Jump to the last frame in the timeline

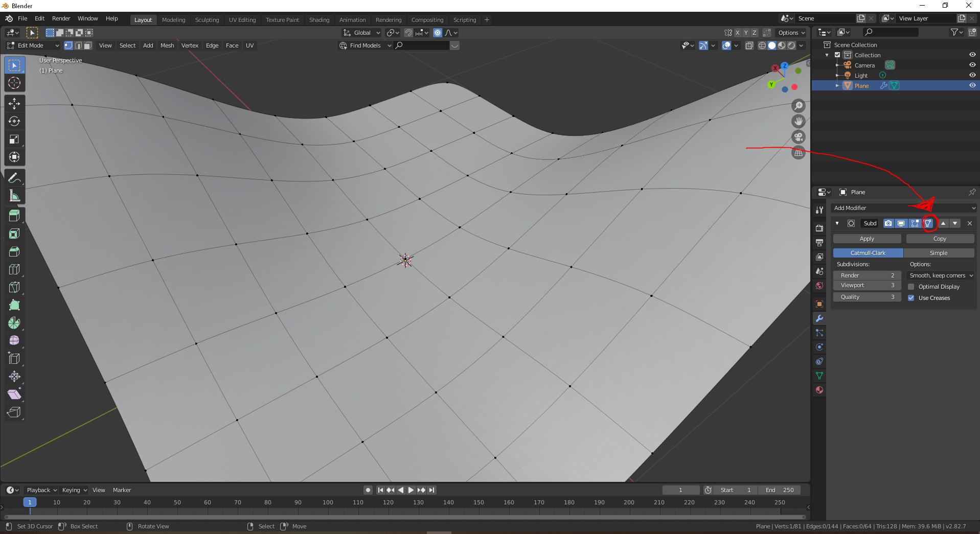tap(432, 490)
